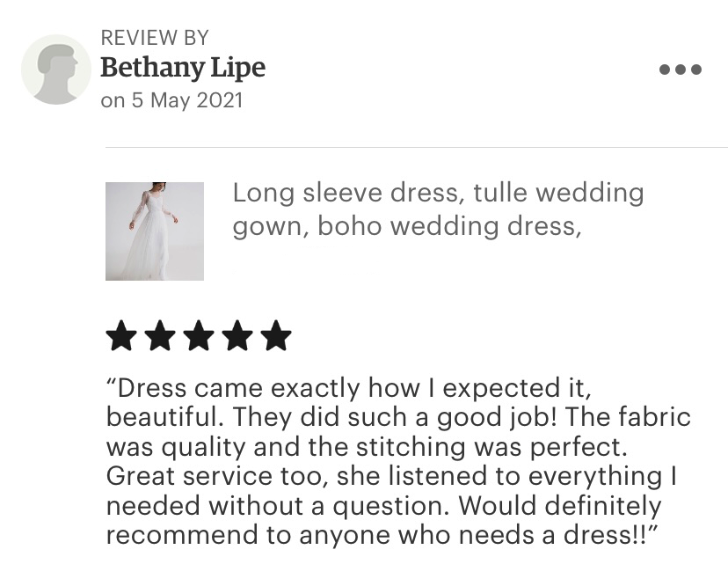Image resolution: width=728 pixels, height=579 pixels.
Task: Open the Long sleeve dress listing title
Action: pos(438,209)
